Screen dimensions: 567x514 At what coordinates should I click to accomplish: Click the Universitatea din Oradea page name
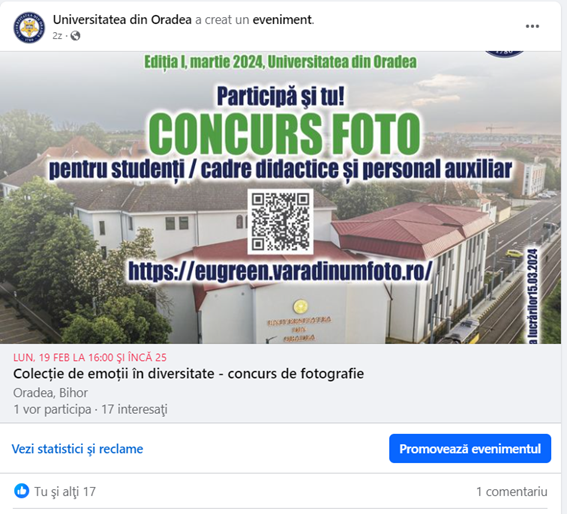click(122, 20)
